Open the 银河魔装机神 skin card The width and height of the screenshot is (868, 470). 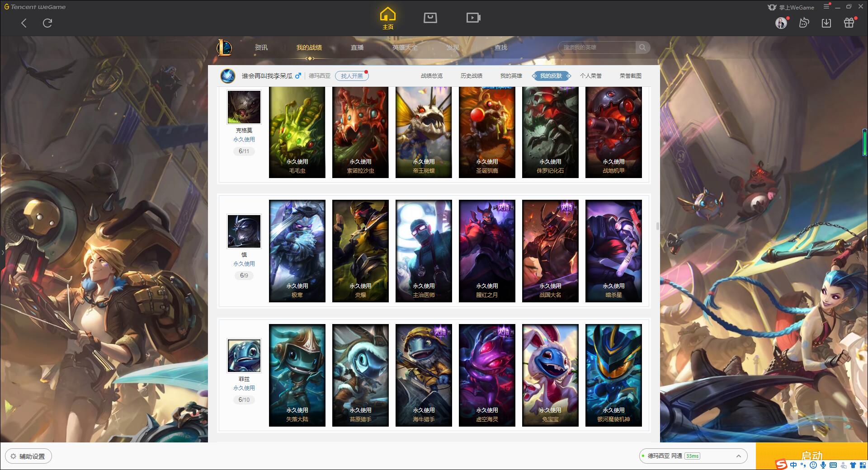[x=613, y=375]
